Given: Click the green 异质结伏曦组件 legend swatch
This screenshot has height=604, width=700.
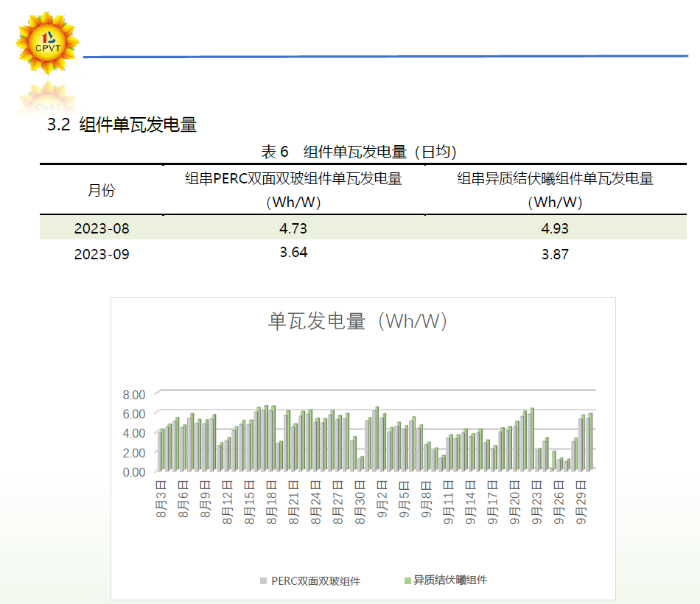Looking at the screenshot, I should pyautogui.click(x=407, y=580).
